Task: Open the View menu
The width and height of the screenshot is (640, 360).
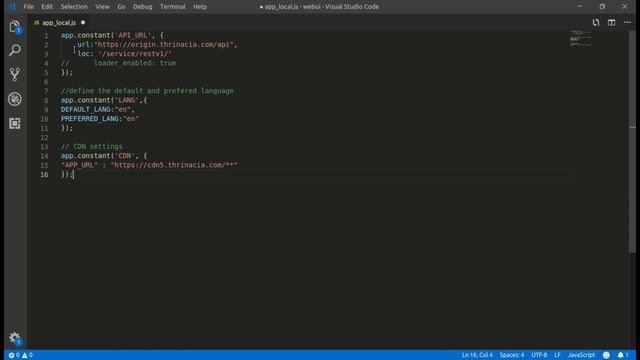Action: pyautogui.click(x=102, y=7)
